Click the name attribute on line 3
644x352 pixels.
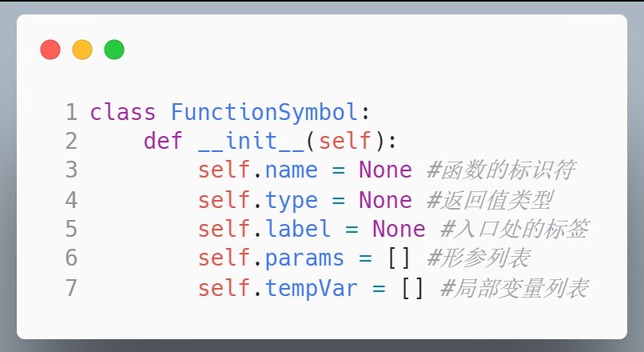point(291,170)
